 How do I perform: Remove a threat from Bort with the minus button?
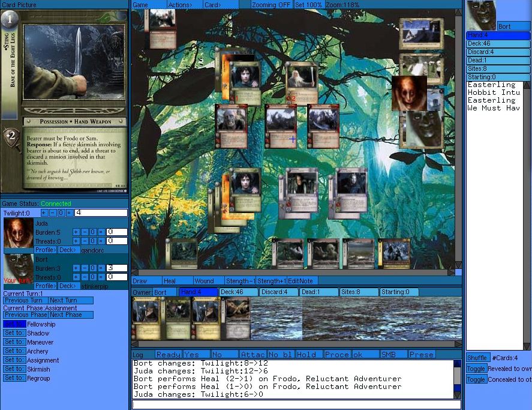(x=85, y=277)
